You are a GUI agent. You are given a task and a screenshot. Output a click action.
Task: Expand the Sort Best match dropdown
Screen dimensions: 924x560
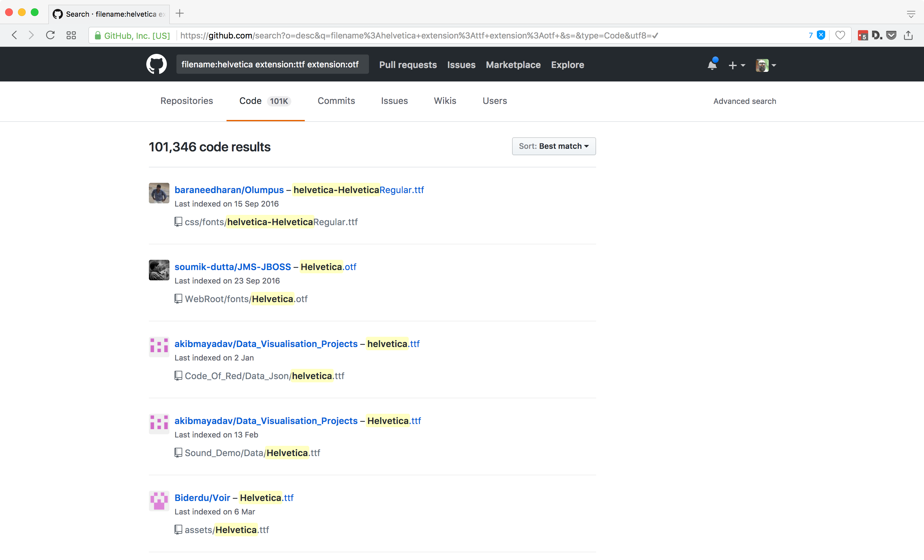[x=554, y=146]
